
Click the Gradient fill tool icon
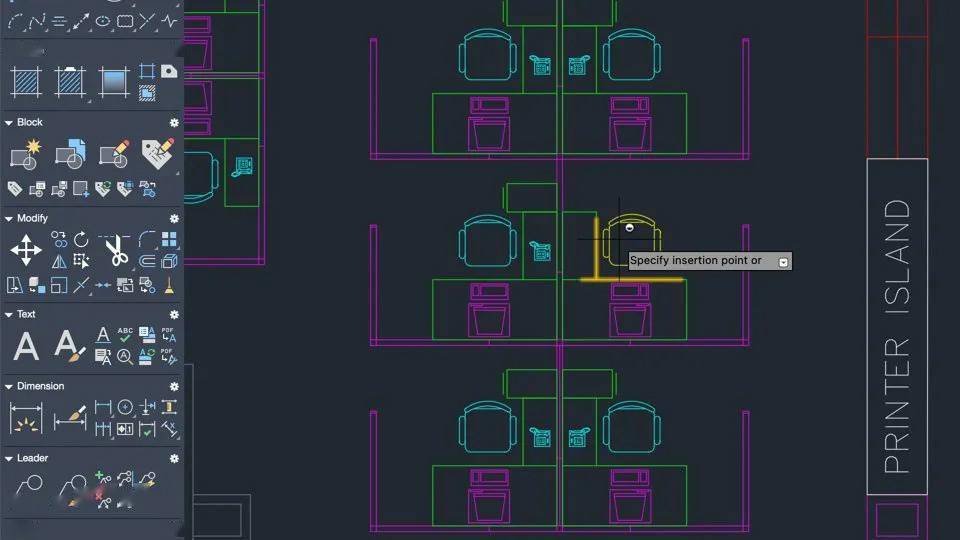[x=114, y=82]
